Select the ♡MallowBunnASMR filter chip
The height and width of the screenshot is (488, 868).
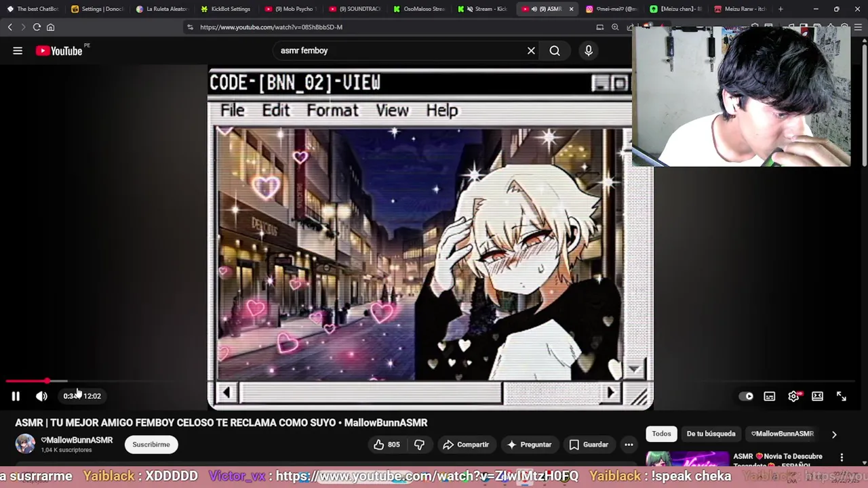point(782,434)
